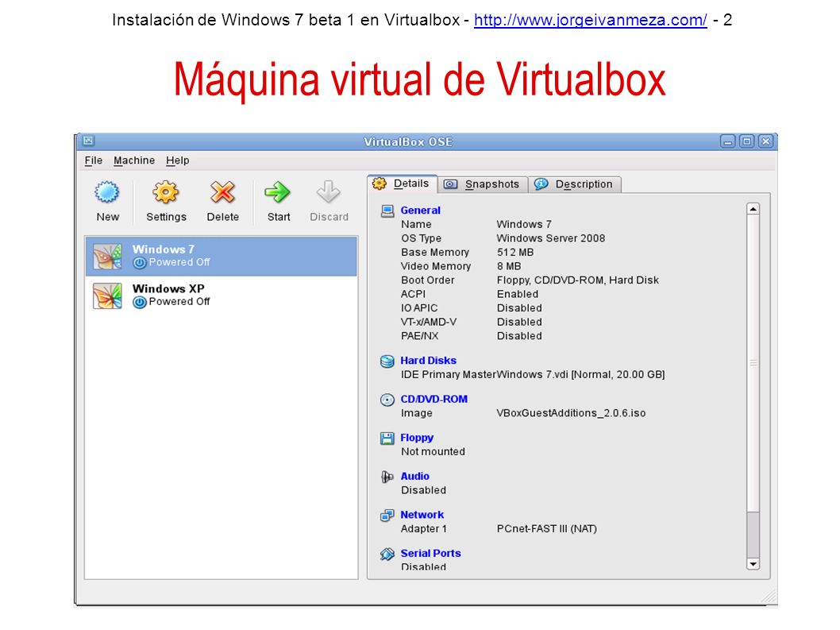Click Video Memory value 8 MB
This screenshot has width=840, height=630.
click(508, 266)
